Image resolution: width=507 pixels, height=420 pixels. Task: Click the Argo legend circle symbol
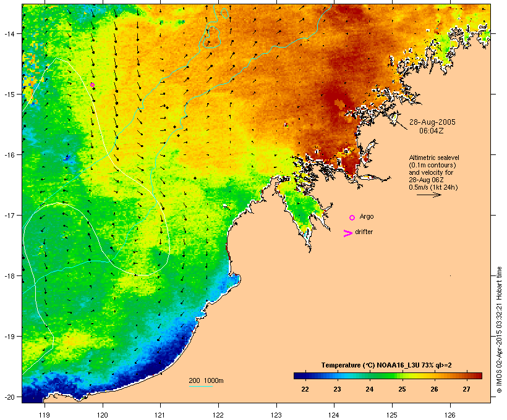click(352, 218)
